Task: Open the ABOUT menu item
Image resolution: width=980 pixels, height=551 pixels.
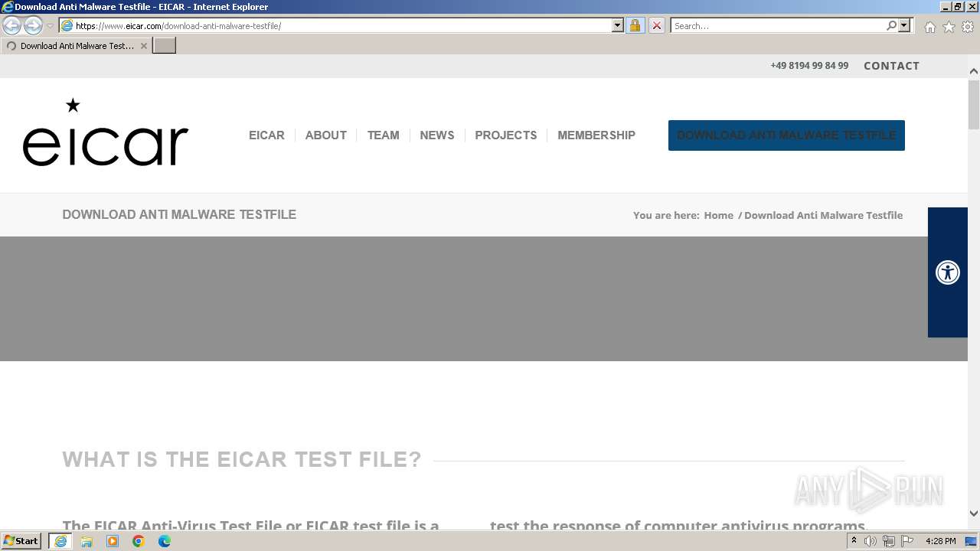Action: coord(326,135)
